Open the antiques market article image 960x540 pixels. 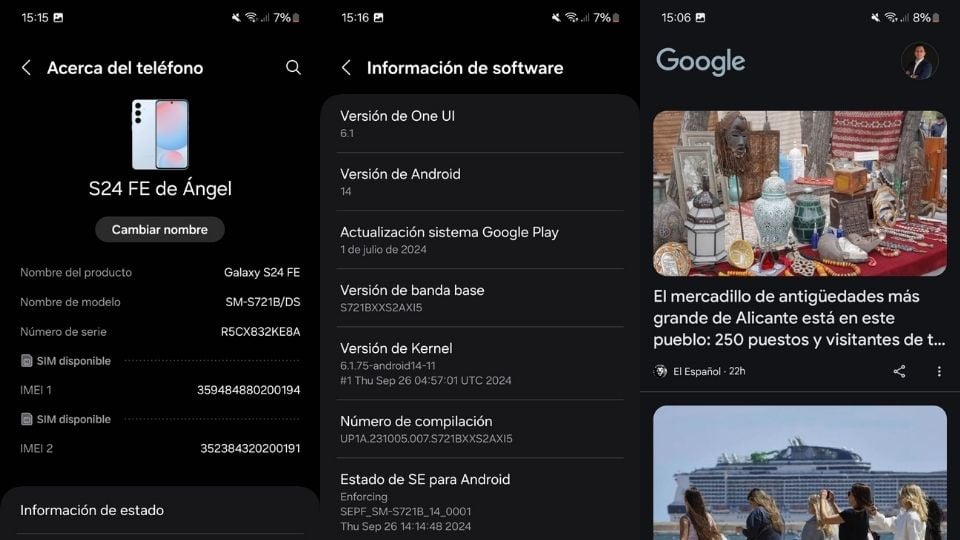point(800,193)
